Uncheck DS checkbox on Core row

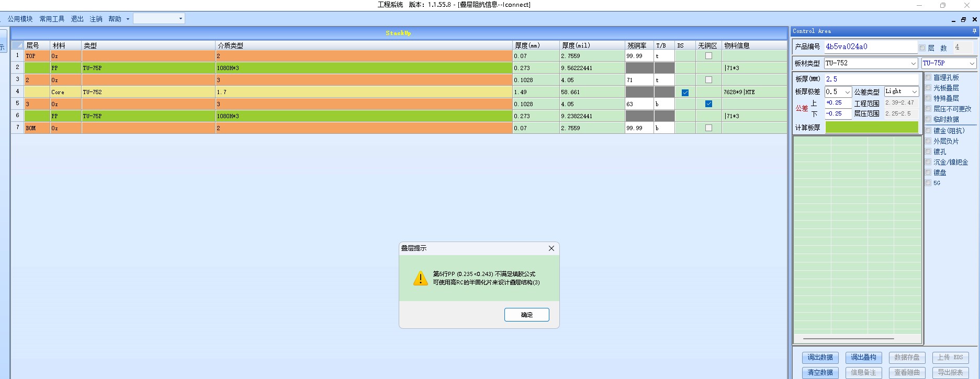tap(685, 93)
